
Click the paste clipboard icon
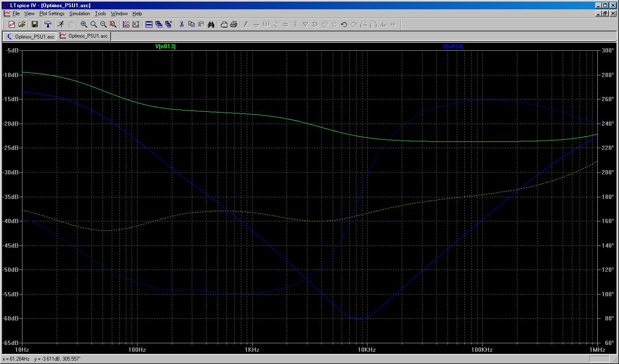(x=201, y=25)
